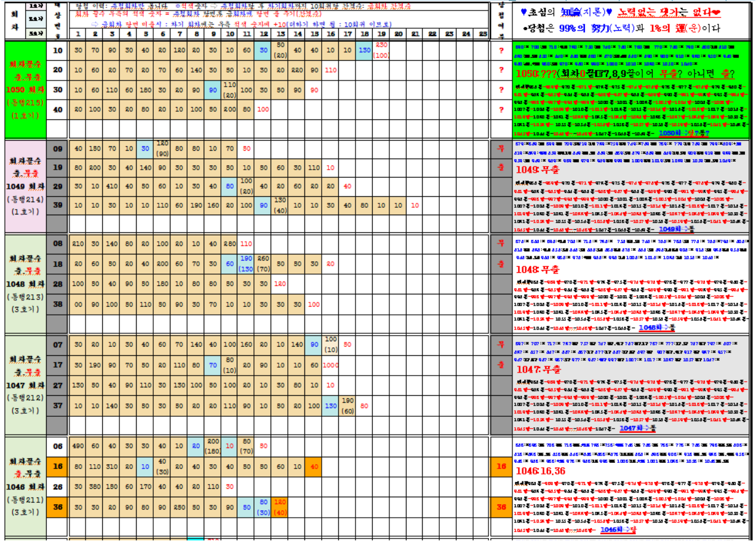
Task: Open the blue 1050회 link
Action: click(672, 132)
